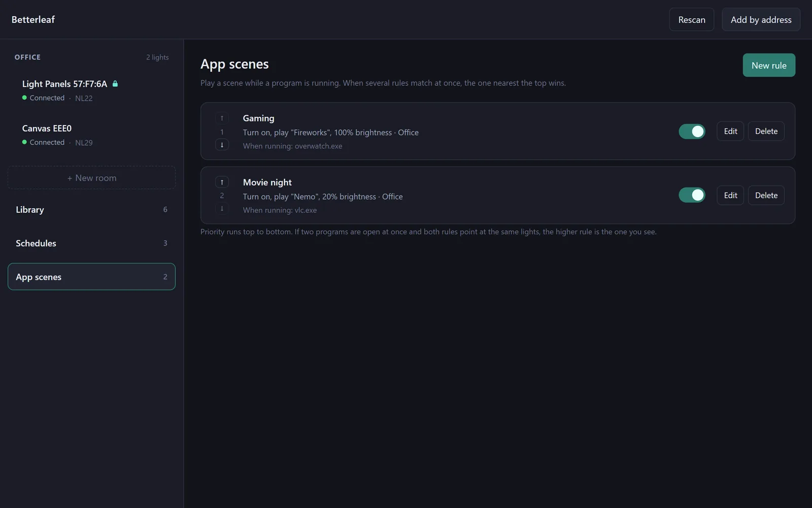This screenshot has width=812, height=508.
Task: Open Schedules in sidebar
Action: click(x=91, y=243)
